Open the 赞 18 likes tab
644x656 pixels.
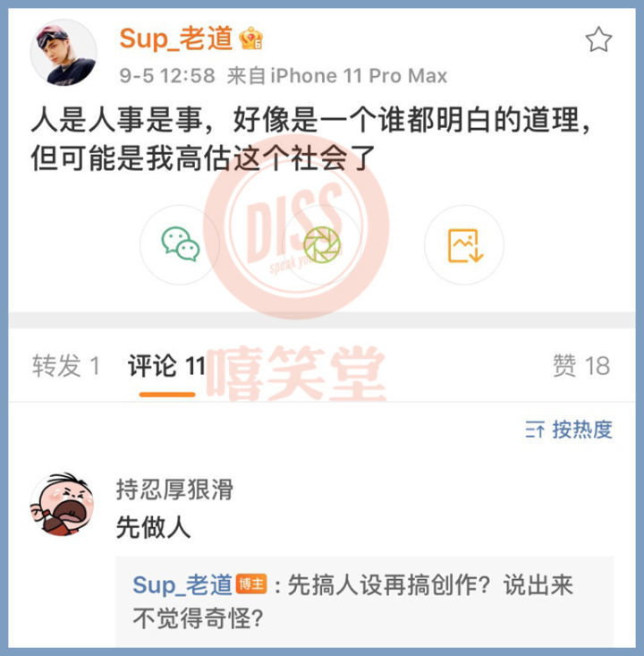point(581,366)
